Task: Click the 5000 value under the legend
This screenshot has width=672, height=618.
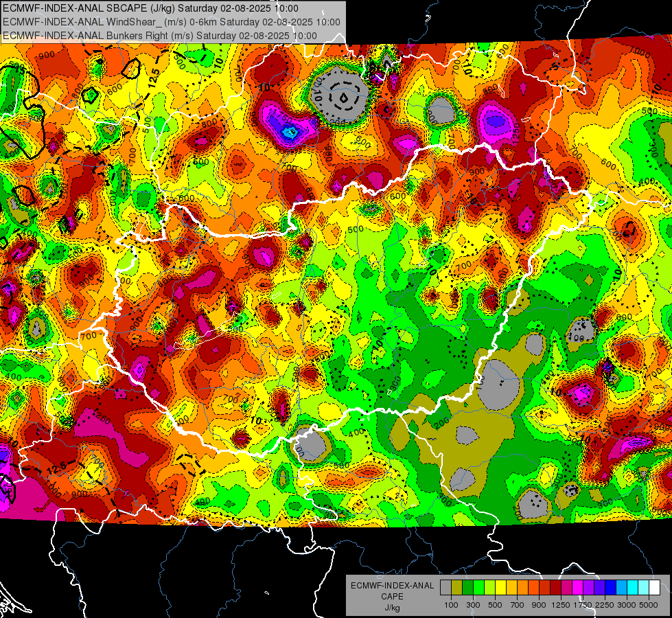Action: click(649, 605)
